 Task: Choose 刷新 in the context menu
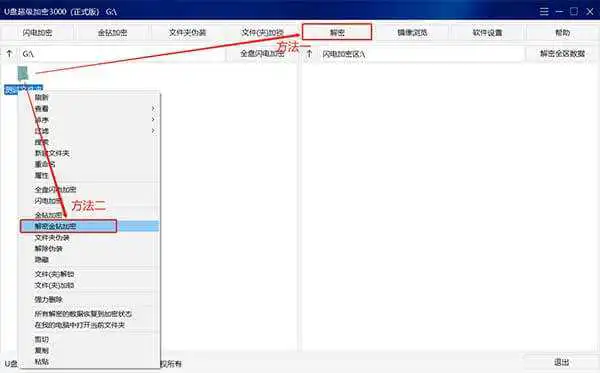tap(89, 98)
